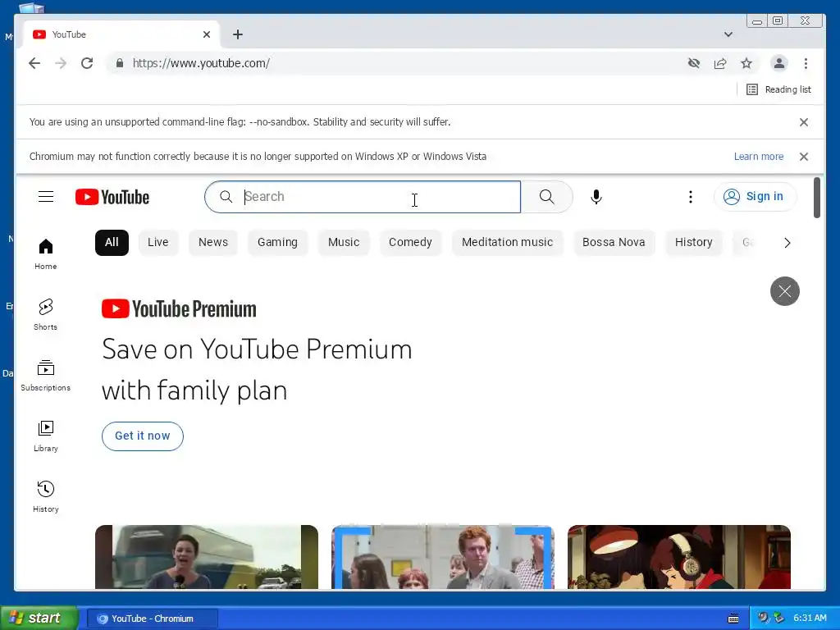Select the Comedy filter chip
Screen dimensions: 840x630
[410, 242]
